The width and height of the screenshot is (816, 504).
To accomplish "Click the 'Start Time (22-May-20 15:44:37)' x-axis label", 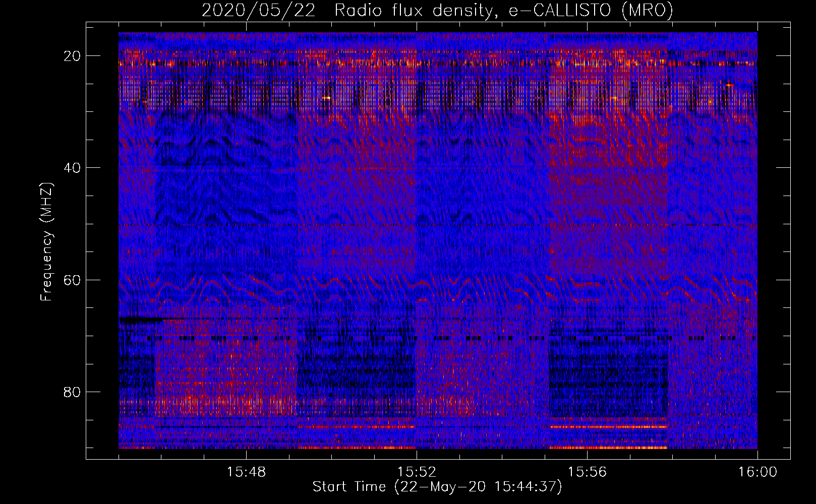I will click(x=437, y=487).
